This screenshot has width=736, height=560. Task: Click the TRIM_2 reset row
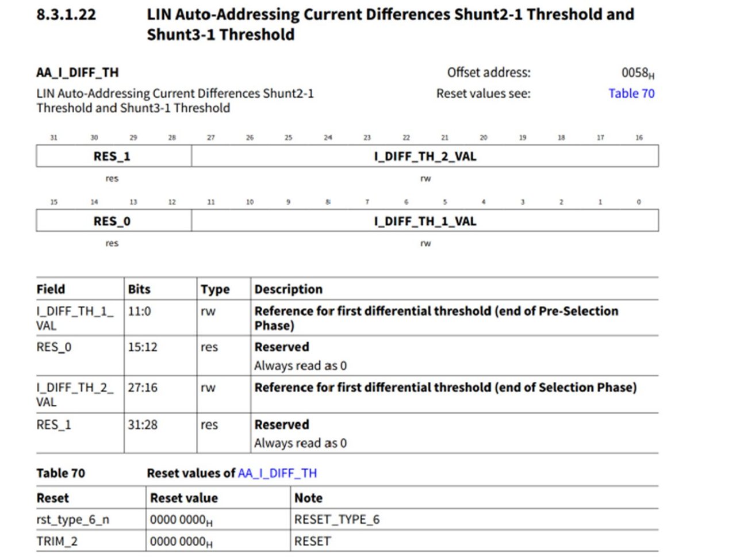point(347,541)
